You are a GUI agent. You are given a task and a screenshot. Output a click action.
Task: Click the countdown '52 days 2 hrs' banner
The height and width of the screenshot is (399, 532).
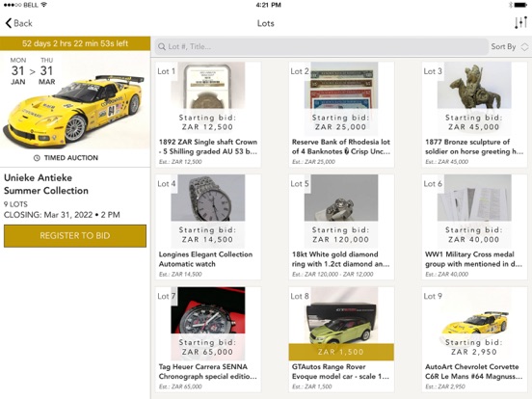coord(75,43)
